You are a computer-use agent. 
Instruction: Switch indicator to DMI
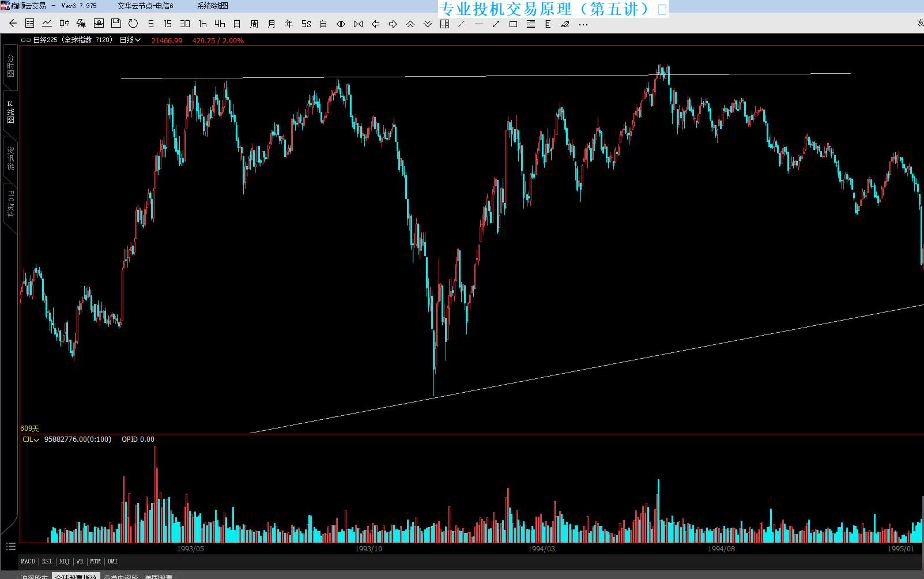coord(112,561)
